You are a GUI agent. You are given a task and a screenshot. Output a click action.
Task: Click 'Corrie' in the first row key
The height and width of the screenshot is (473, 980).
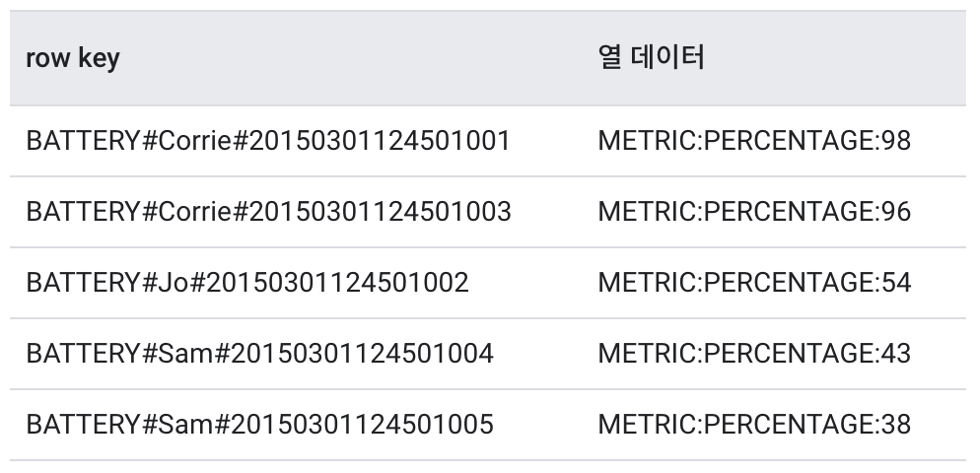click(x=193, y=141)
